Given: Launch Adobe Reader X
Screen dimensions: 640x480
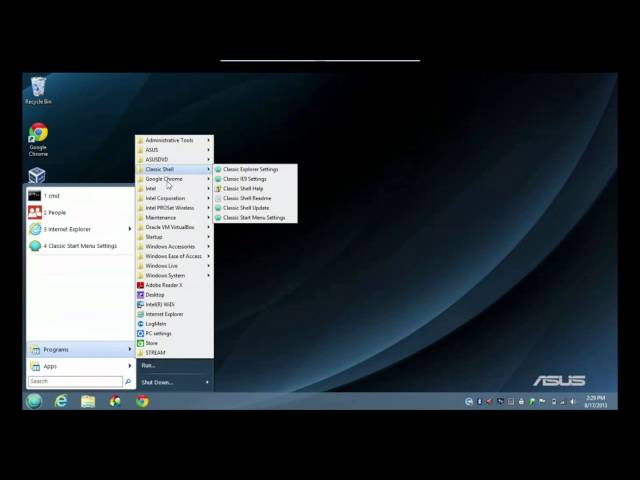Looking at the screenshot, I should click(174, 285).
